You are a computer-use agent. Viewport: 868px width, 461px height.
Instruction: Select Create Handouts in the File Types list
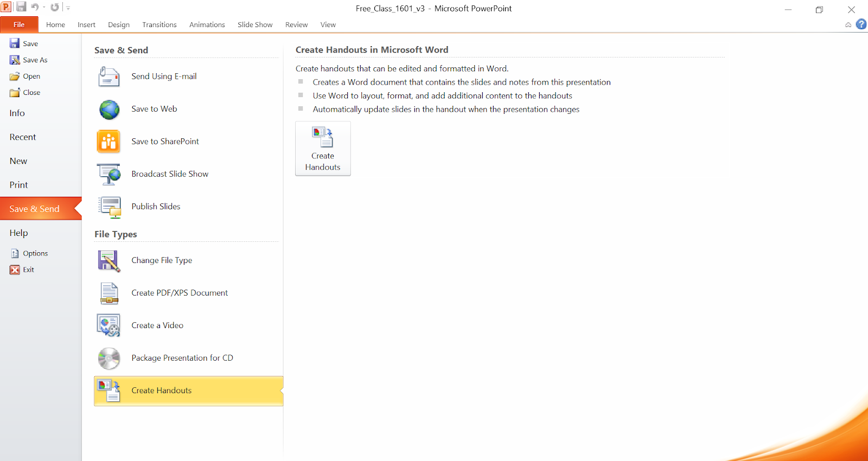tap(189, 390)
